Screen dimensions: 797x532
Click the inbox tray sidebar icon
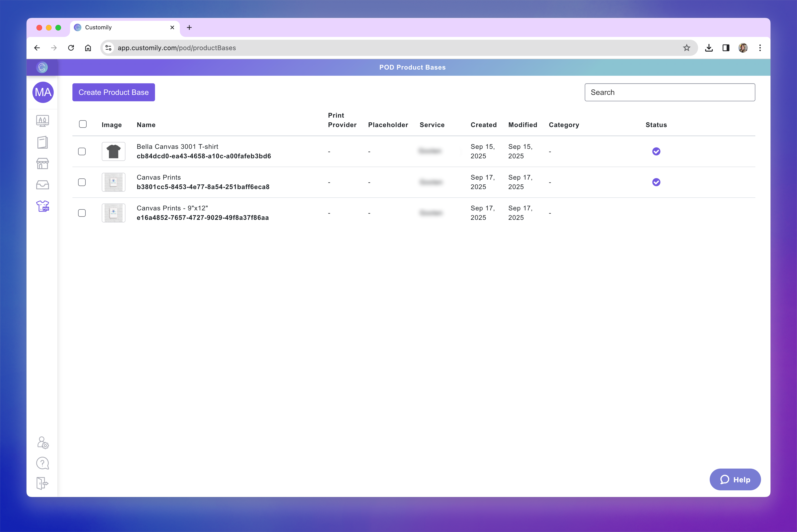pos(42,185)
